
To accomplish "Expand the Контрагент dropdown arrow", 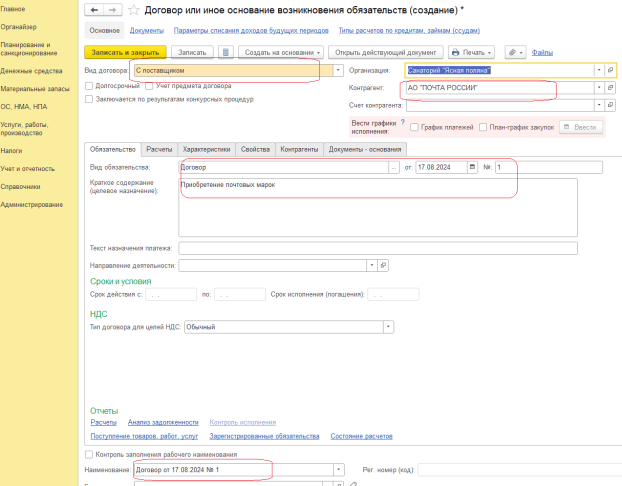I will click(599, 88).
